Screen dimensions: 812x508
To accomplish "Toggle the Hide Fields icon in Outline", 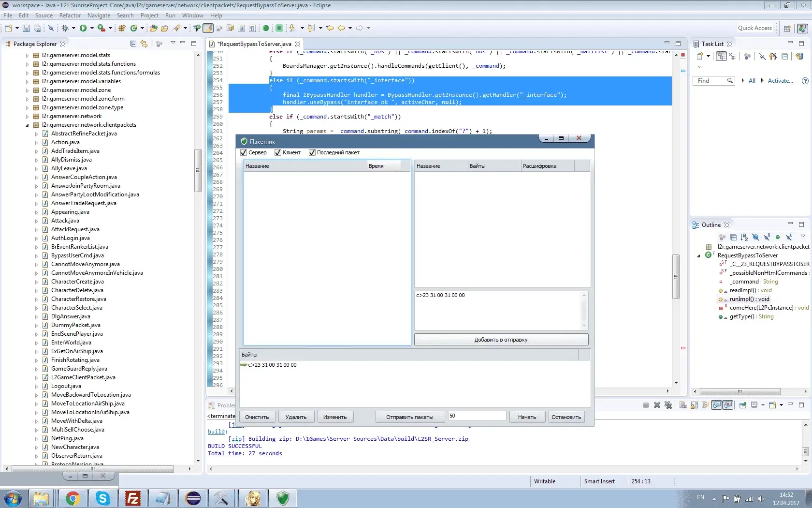I will click(755, 237).
